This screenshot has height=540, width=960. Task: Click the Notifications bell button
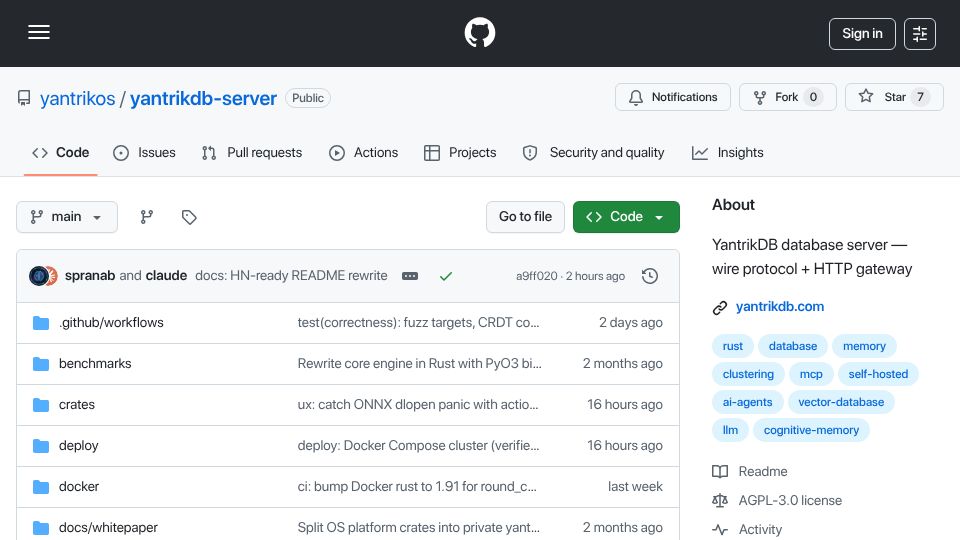point(673,97)
